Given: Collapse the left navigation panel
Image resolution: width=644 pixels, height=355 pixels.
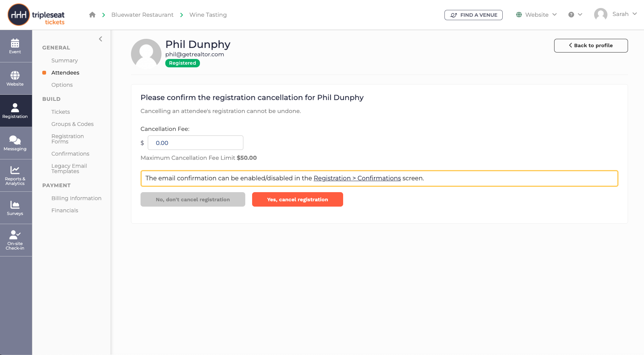Looking at the screenshot, I should (x=101, y=39).
